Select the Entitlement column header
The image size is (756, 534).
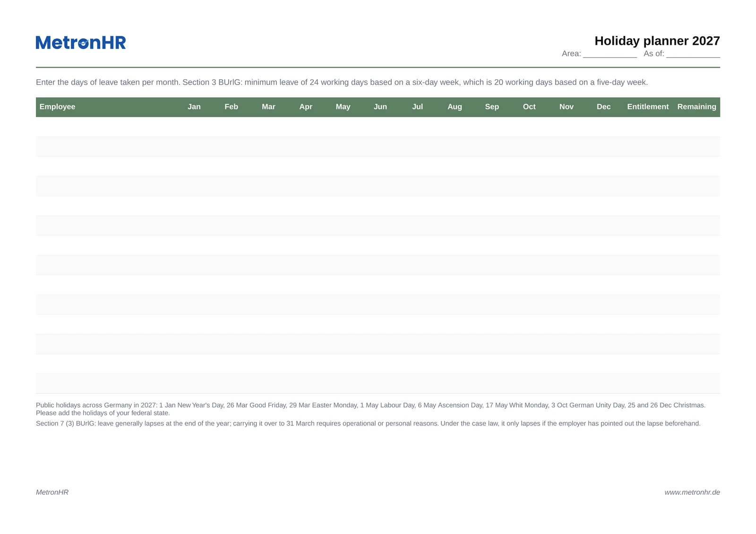(648, 107)
